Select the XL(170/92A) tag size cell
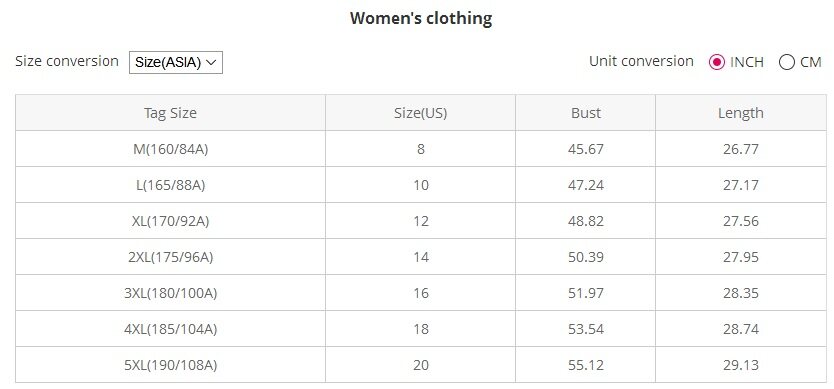 [170, 221]
